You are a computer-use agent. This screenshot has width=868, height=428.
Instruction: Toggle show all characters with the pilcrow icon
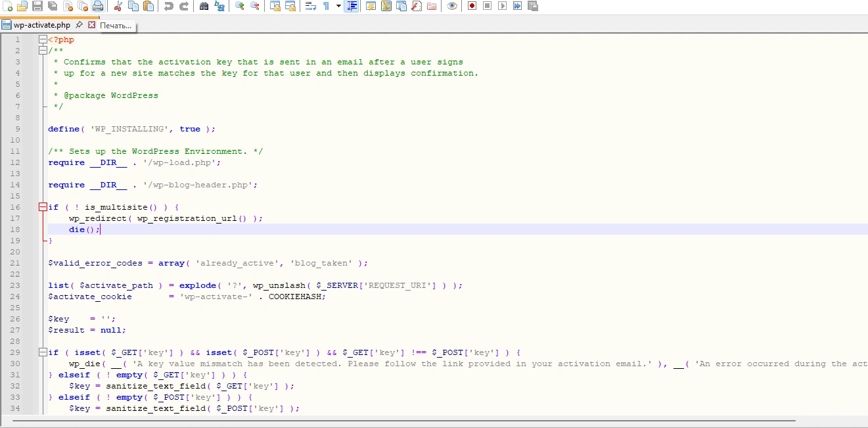click(326, 6)
